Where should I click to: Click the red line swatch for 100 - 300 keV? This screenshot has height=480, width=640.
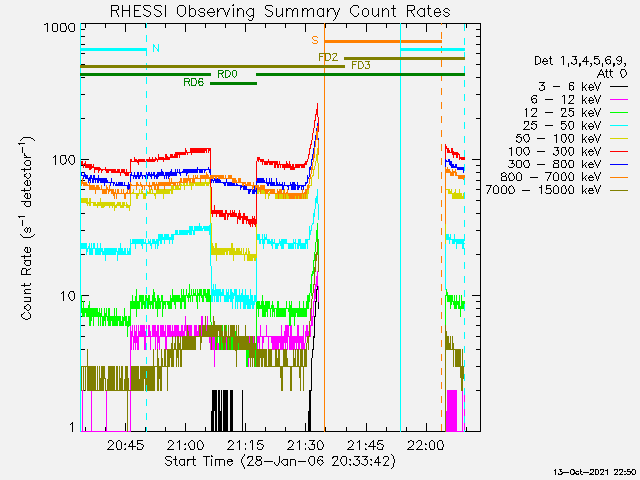[x=619, y=151]
